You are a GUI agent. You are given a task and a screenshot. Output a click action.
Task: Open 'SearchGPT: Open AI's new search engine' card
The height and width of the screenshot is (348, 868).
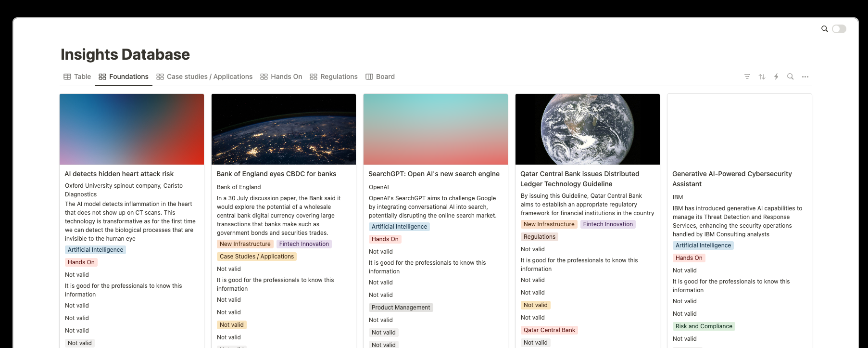point(434,174)
